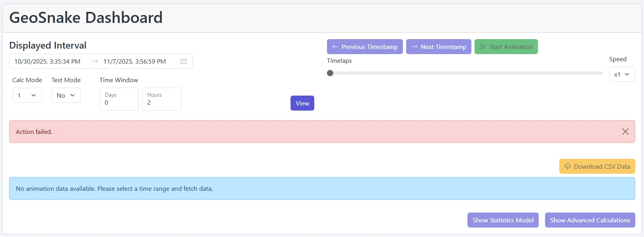Click the interval start date field
This screenshot has height=237, width=644.
(47, 62)
